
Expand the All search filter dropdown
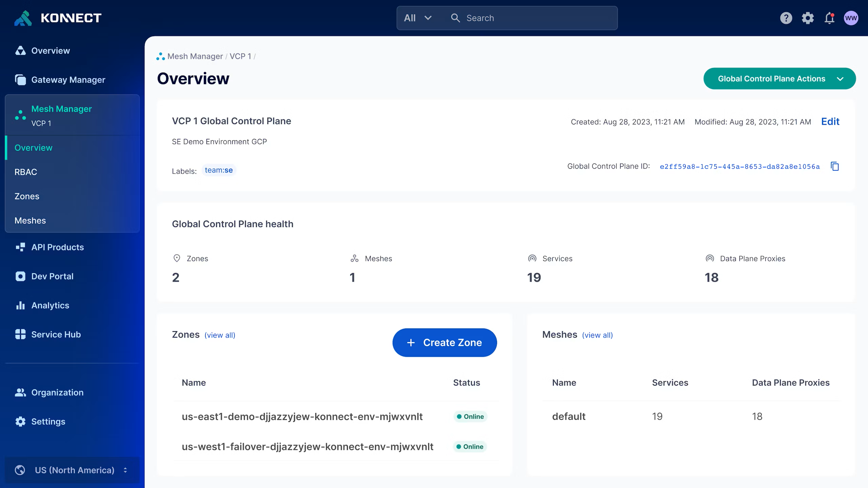click(418, 18)
